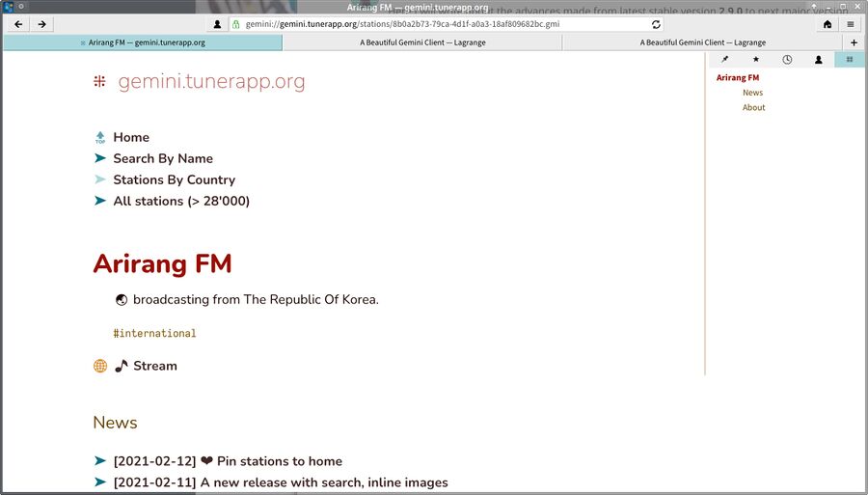Open the Stream audio link

155,366
